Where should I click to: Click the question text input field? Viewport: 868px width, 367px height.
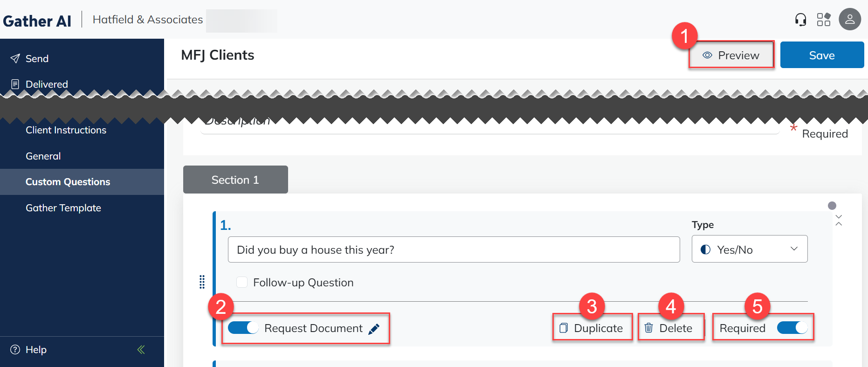tap(453, 250)
